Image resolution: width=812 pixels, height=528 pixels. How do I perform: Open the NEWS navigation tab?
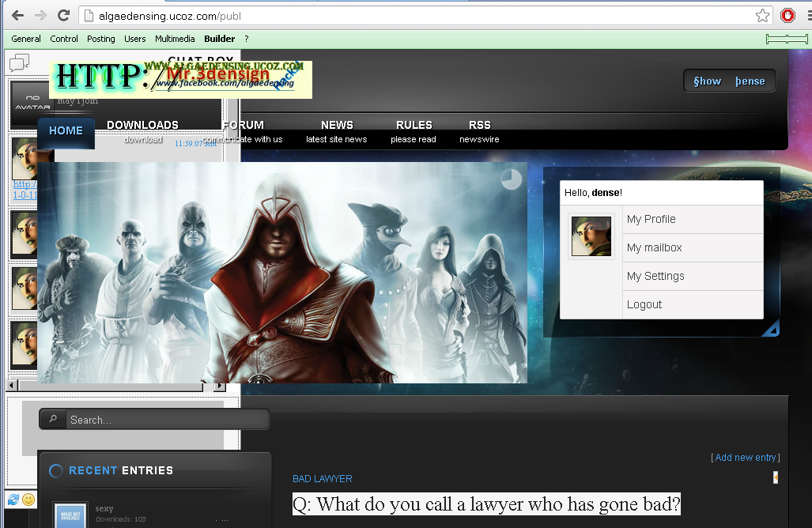(x=337, y=131)
